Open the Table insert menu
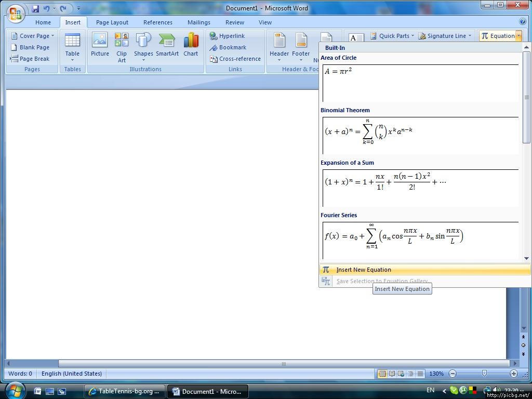Image resolution: width=532 pixels, height=399 pixels. (x=72, y=47)
